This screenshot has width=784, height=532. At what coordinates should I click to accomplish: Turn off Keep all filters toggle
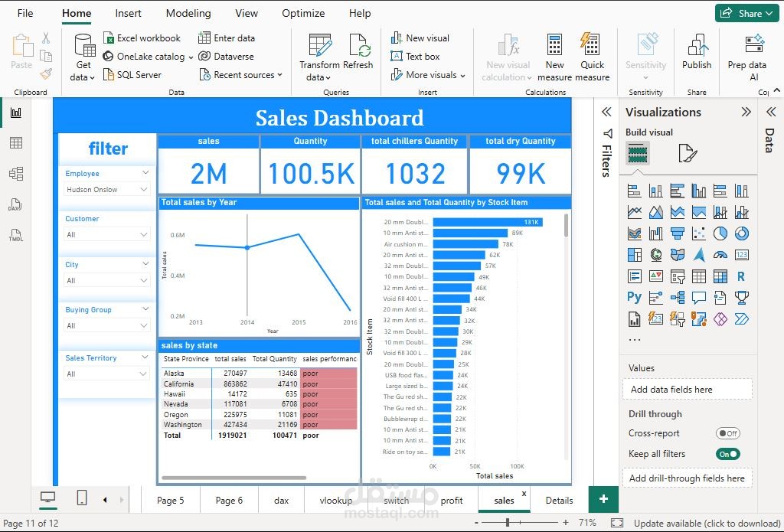(727, 454)
